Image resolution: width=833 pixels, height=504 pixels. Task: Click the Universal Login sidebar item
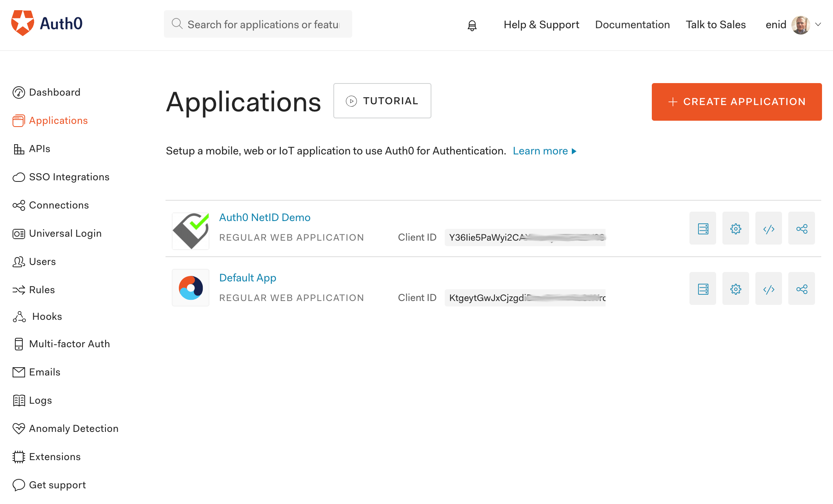click(65, 233)
